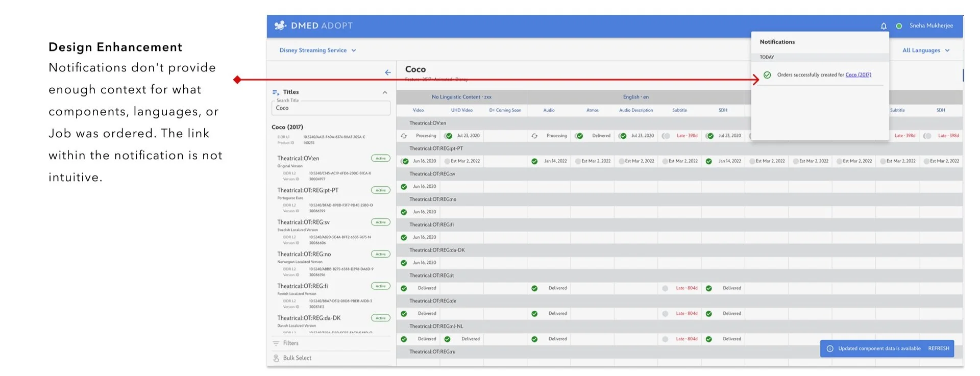Open the Disney Streaming Service dropdown
Screen dimensions: 980x376
tap(317, 51)
